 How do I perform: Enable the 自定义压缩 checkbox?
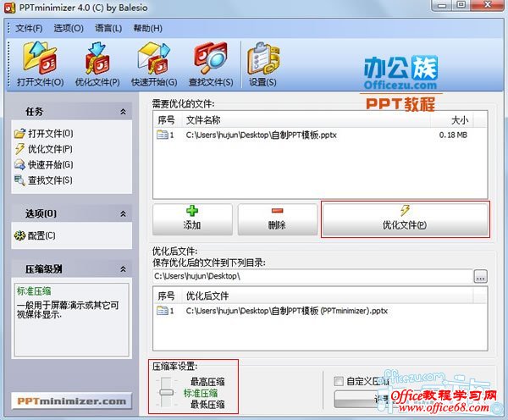coord(339,381)
